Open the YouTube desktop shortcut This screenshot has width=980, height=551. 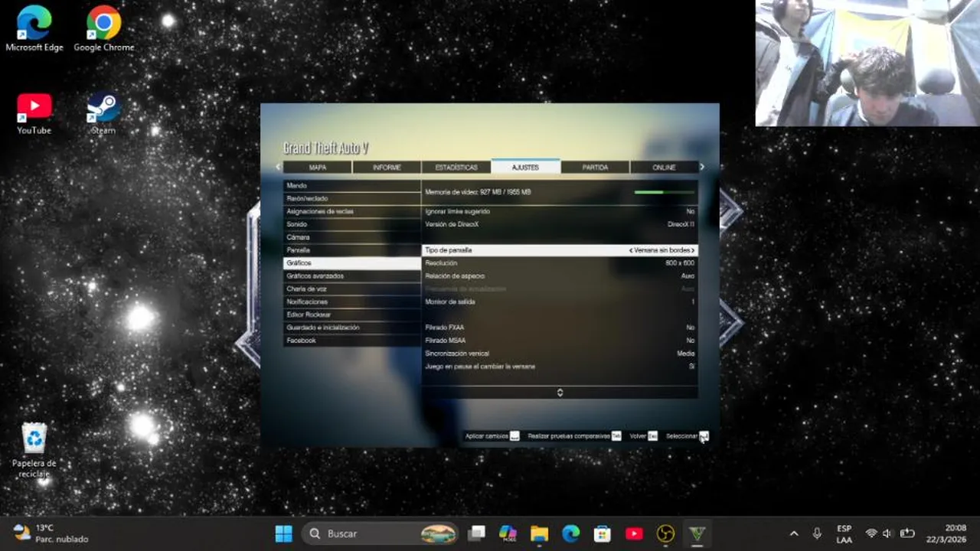(34, 114)
